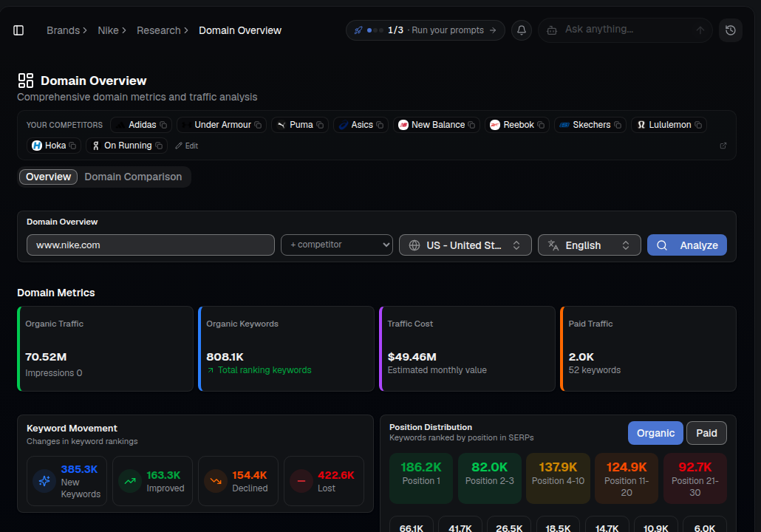The width and height of the screenshot is (761, 532).
Task: Click the New Keywords sparkle icon
Action: (x=44, y=481)
